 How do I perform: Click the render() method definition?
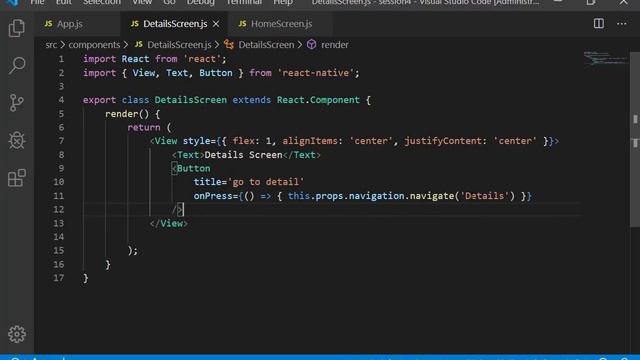132,114
